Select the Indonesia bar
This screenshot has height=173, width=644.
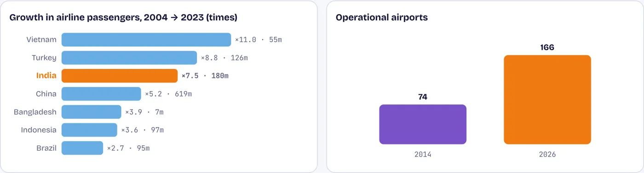(x=89, y=130)
